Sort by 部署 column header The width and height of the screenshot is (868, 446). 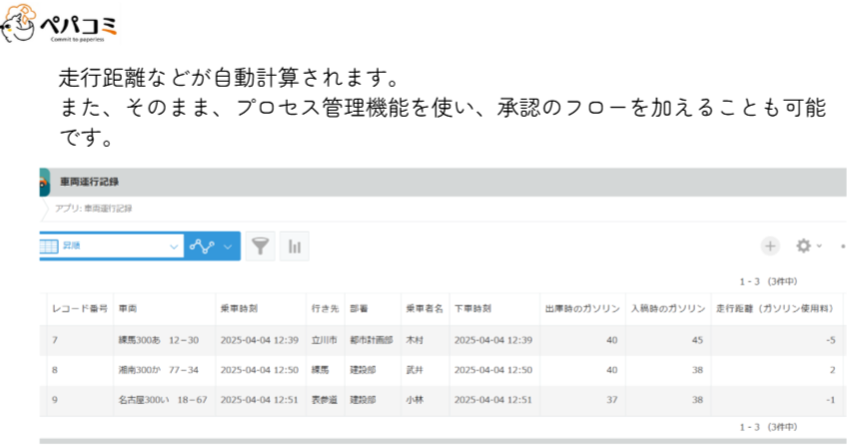click(359, 309)
